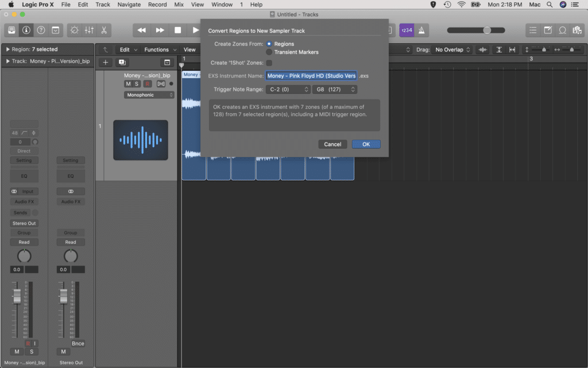The height and width of the screenshot is (368, 588).
Task: Click the audio track waveform thumbnail
Action: pos(141,140)
